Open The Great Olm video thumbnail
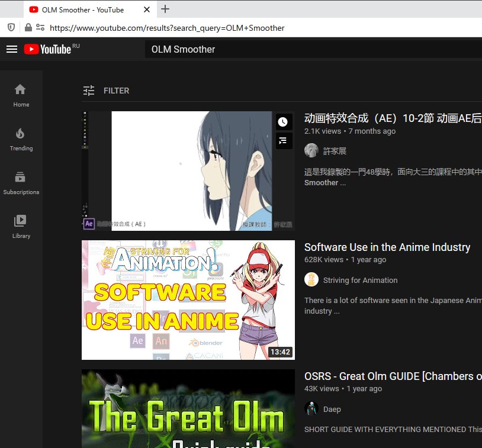 pos(188,409)
